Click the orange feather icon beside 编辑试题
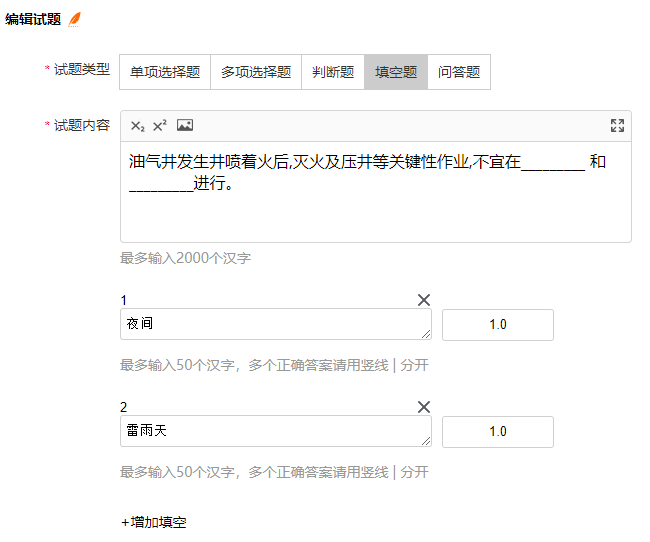 (x=75, y=19)
